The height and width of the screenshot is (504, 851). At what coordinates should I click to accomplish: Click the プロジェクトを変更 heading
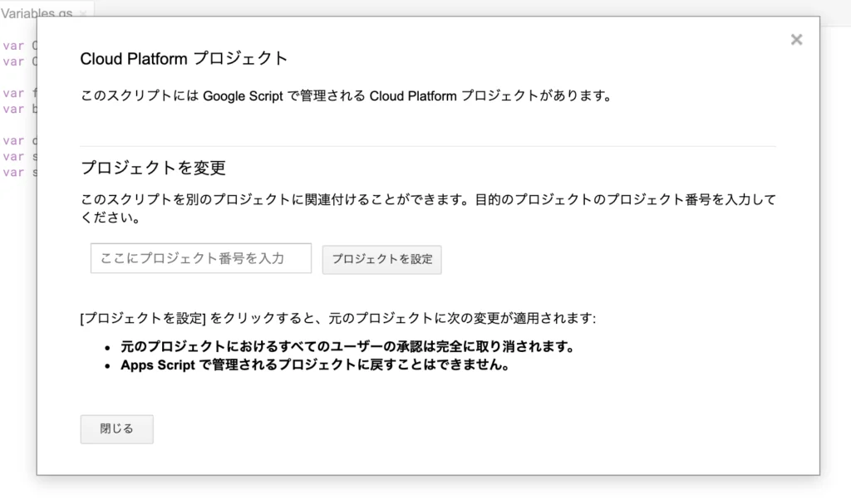(x=153, y=168)
